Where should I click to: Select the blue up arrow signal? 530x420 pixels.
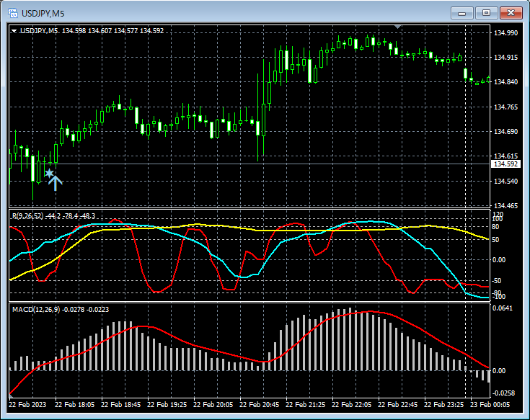[x=56, y=182]
